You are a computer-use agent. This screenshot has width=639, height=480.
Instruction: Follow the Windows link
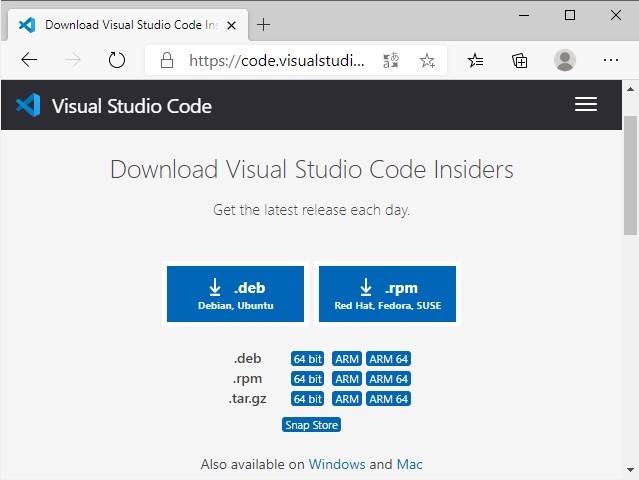pos(337,464)
